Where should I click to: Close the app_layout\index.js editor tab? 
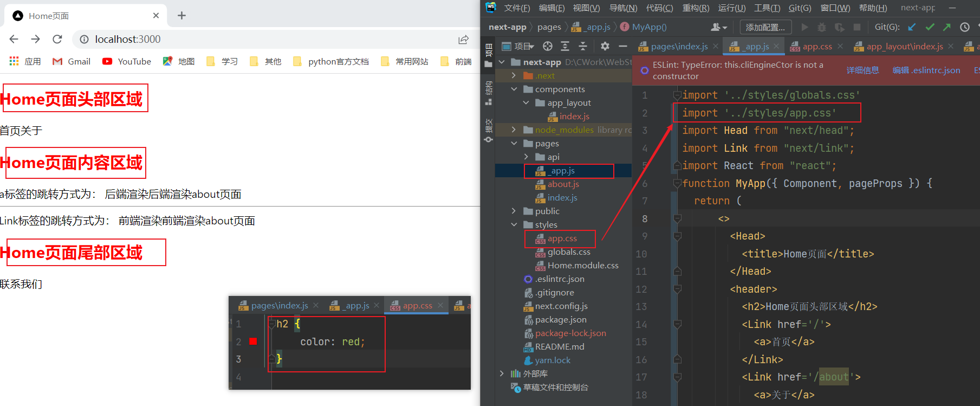[951, 47]
